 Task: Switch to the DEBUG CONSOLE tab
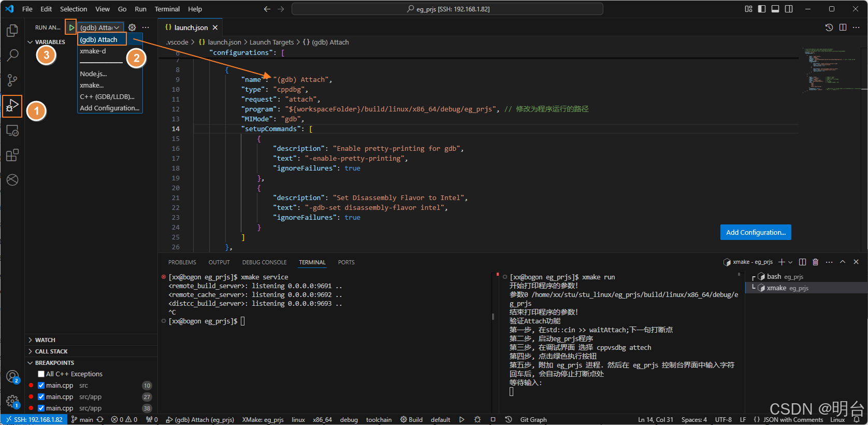[x=264, y=262]
